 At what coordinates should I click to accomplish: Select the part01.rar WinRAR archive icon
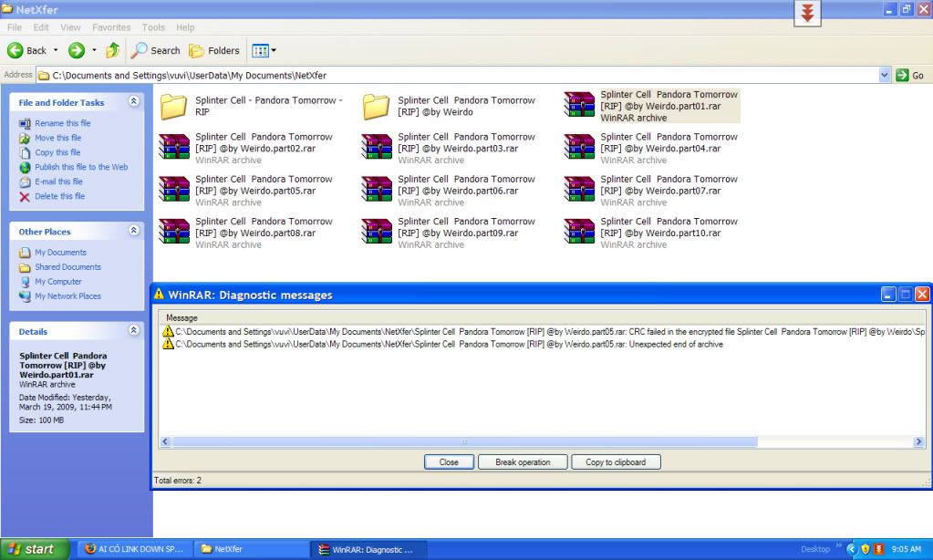point(579,105)
